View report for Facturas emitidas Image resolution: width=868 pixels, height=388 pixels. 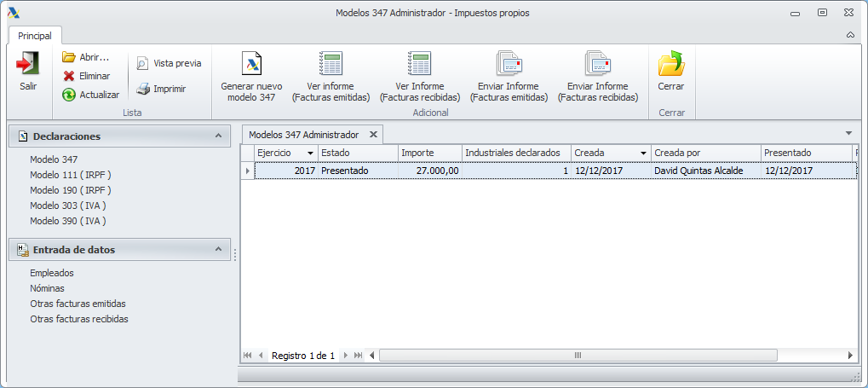331,77
